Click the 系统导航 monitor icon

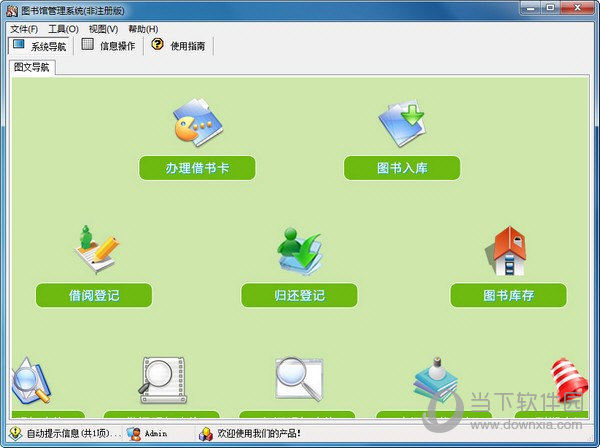19,44
